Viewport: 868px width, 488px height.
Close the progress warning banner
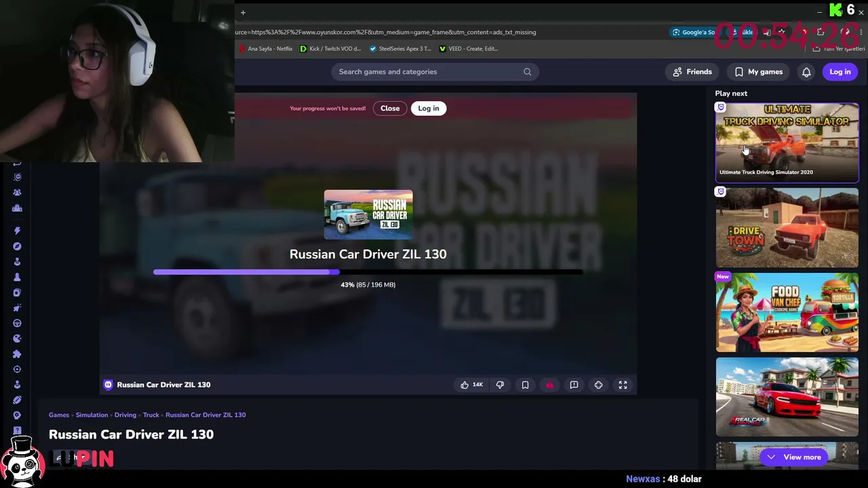pyautogui.click(x=390, y=108)
